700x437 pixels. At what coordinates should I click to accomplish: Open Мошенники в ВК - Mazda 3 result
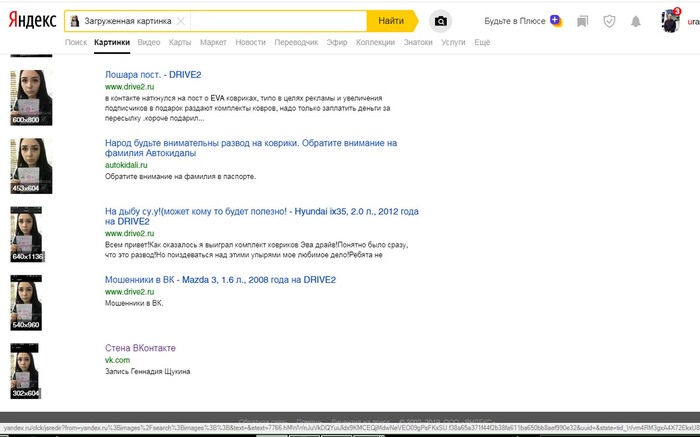tap(220, 279)
